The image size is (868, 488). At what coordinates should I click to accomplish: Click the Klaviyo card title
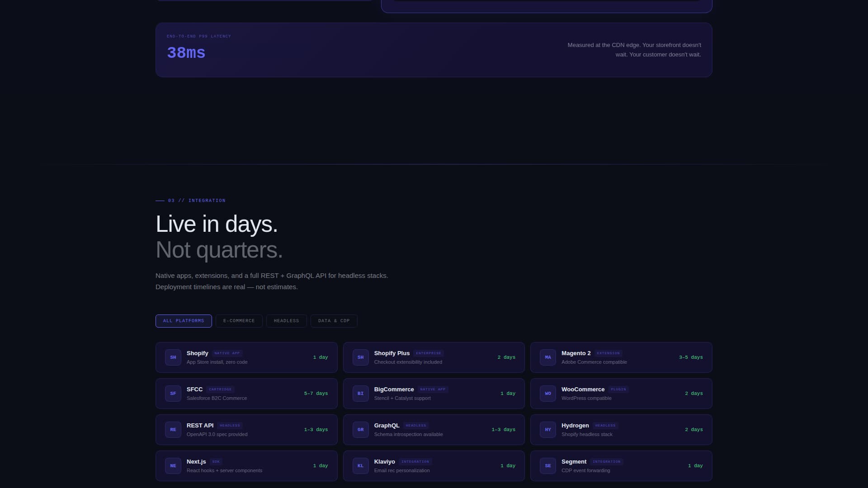(384, 462)
